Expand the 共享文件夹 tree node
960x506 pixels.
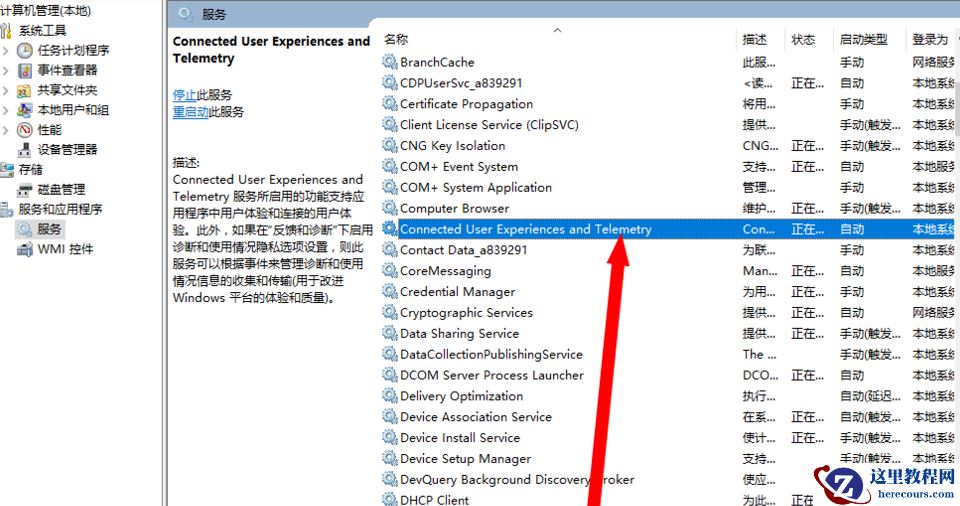tap(6, 91)
